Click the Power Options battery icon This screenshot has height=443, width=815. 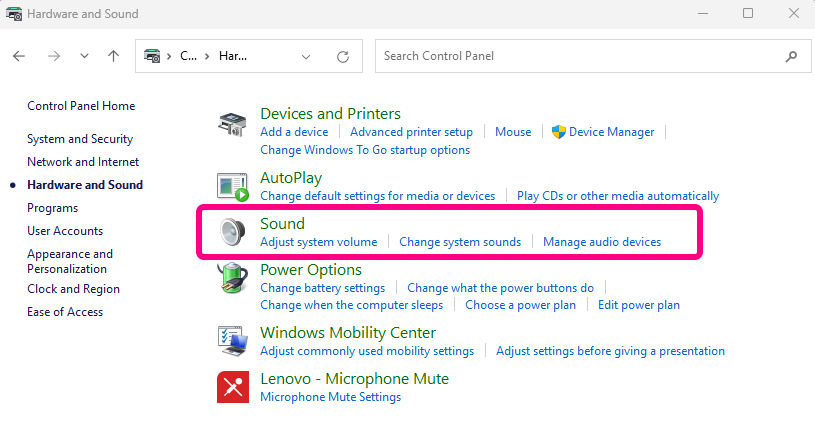[x=232, y=278]
